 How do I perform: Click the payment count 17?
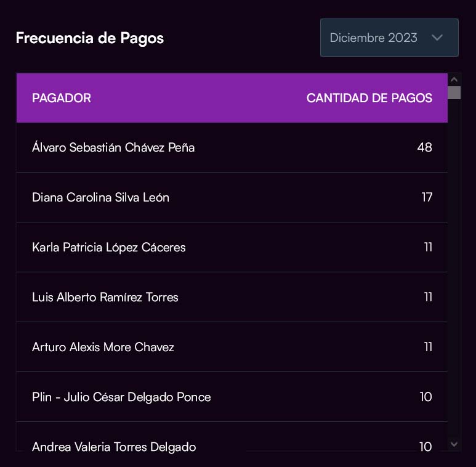click(426, 198)
